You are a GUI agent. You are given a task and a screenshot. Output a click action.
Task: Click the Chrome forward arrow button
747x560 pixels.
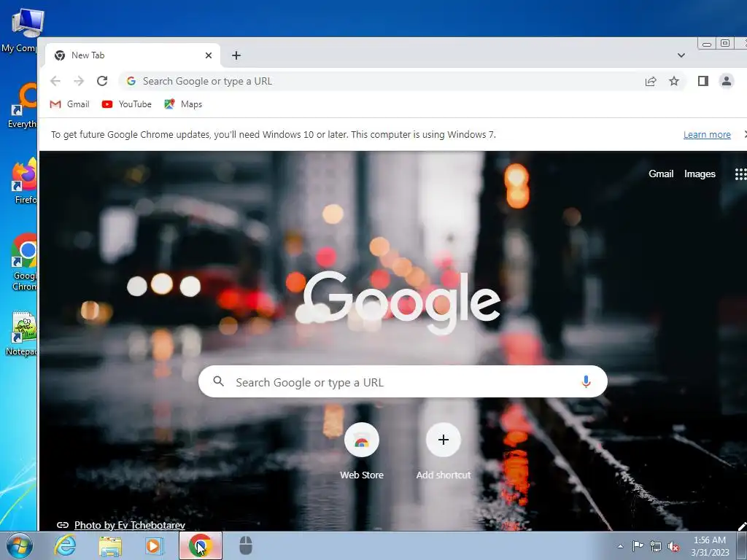coord(79,81)
